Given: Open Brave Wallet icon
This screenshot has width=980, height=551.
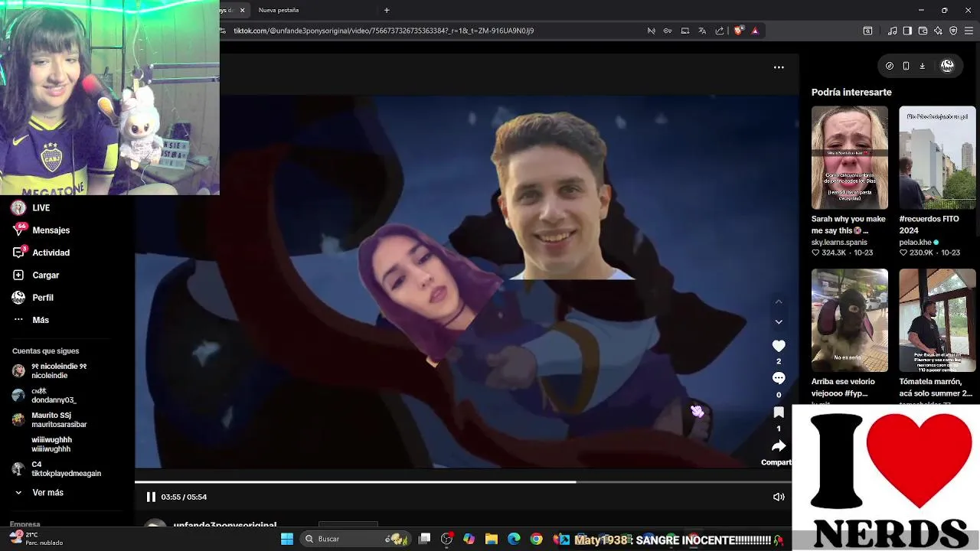Looking at the screenshot, I should [923, 31].
